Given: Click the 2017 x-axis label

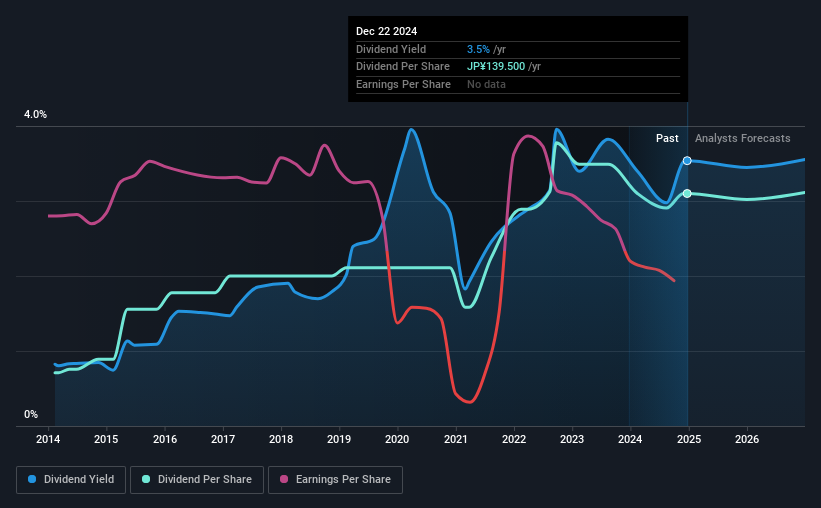Looking at the screenshot, I should coord(223,439).
